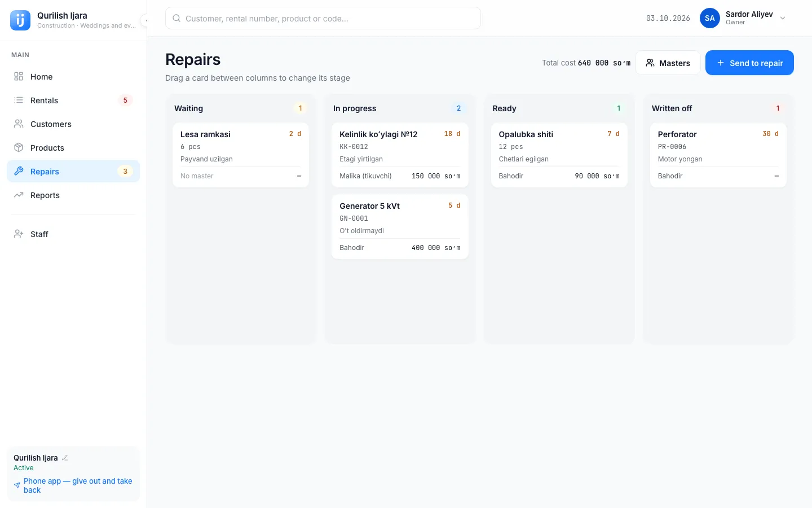This screenshot has width=812, height=508.
Task: Click the Staff add-person icon
Action: pos(19,234)
